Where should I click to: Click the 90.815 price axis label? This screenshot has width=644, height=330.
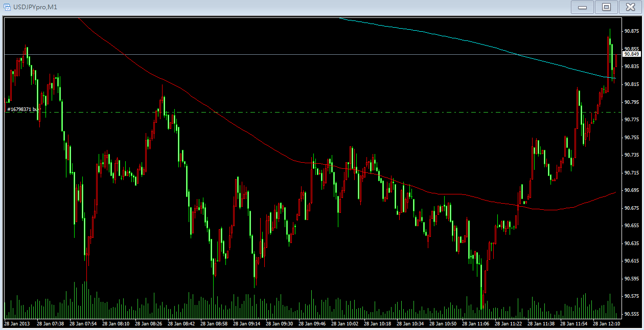[x=632, y=84]
